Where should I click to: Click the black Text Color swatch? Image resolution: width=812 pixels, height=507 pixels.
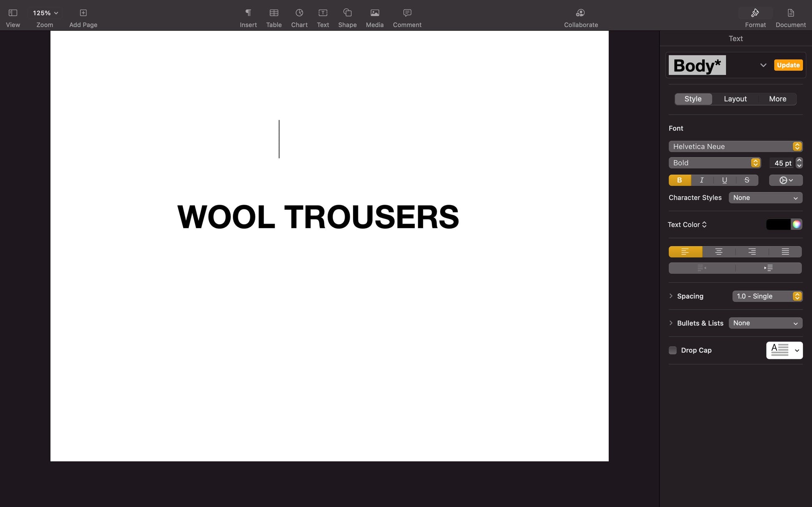tap(778, 224)
